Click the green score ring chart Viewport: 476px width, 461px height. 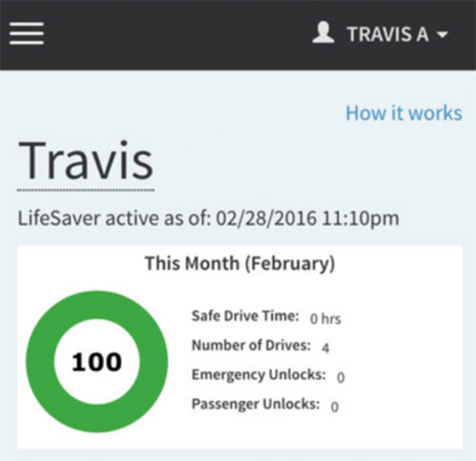pyautogui.click(x=97, y=362)
